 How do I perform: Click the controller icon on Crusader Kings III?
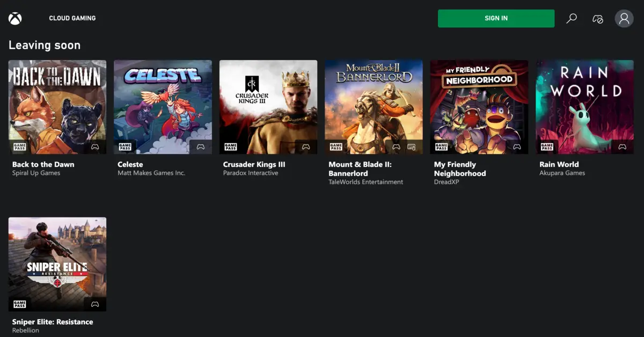tap(306, 147)
